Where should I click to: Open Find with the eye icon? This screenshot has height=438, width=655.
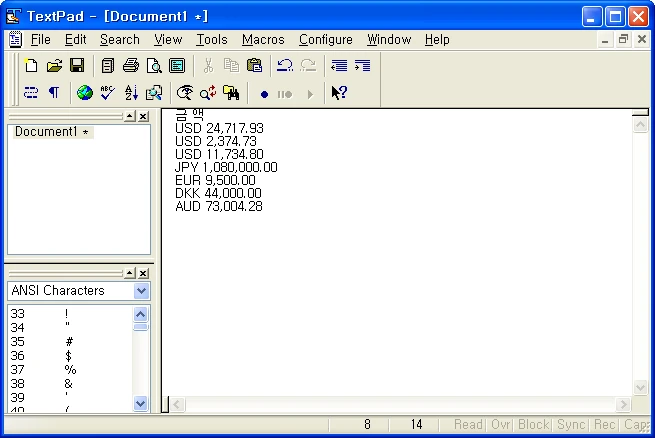(185, 93)
